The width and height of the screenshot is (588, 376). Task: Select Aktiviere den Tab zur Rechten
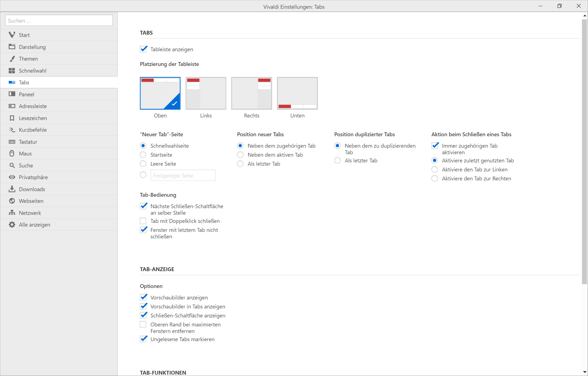click(434, 178)
